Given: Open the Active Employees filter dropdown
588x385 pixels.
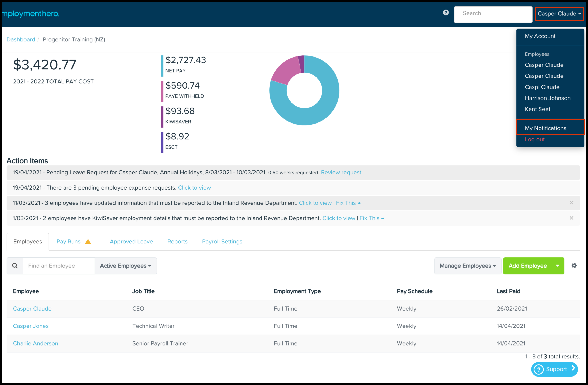Looking at the screenshot, I should pyautogui.click(x=126, y=266).
